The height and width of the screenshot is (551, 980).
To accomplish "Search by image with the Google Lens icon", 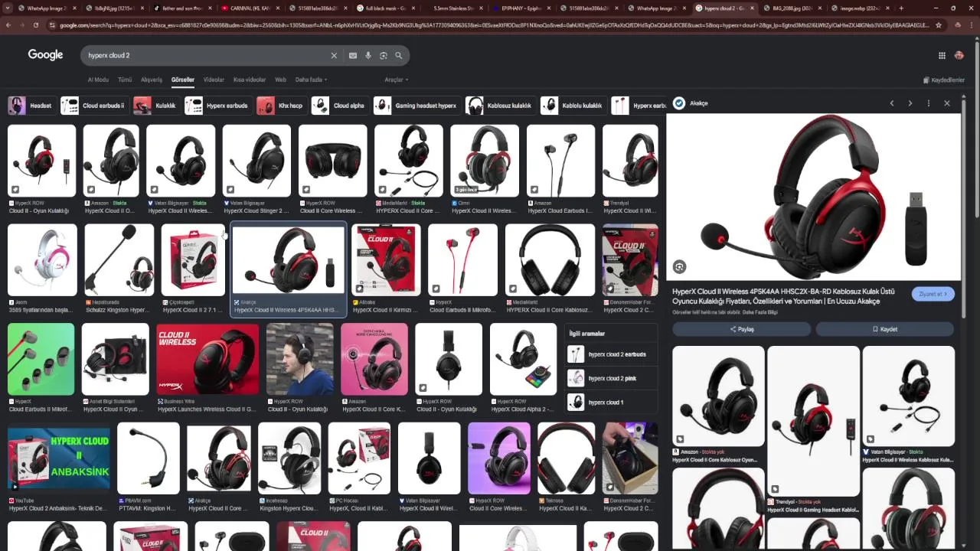I will 384,55.
